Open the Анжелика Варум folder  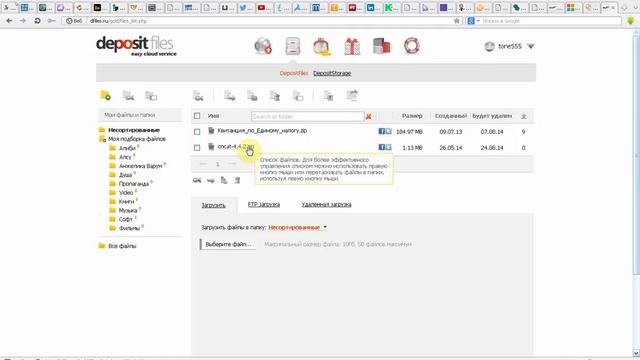pos(140,166)
